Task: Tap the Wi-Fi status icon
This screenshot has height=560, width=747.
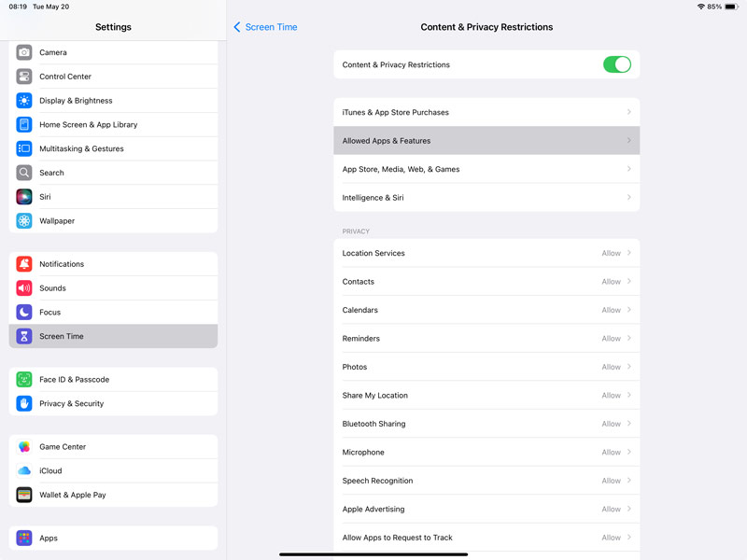Action: click(701, 7)
